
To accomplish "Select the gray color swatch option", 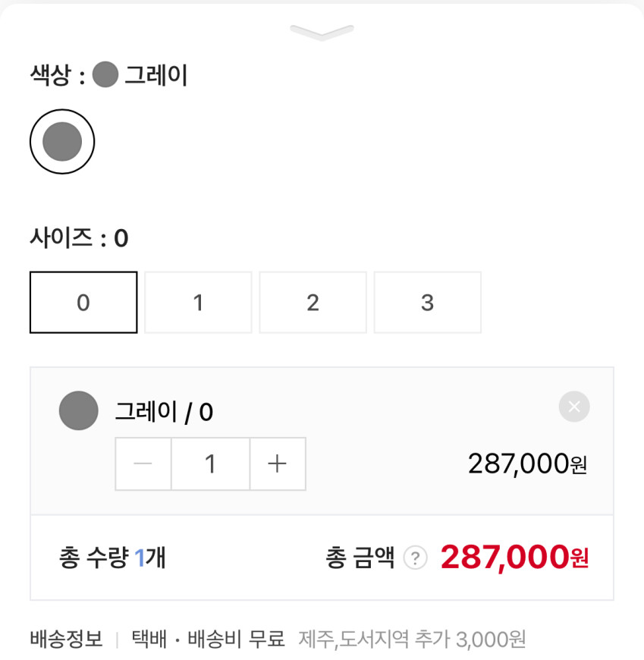I will [62, 142].
